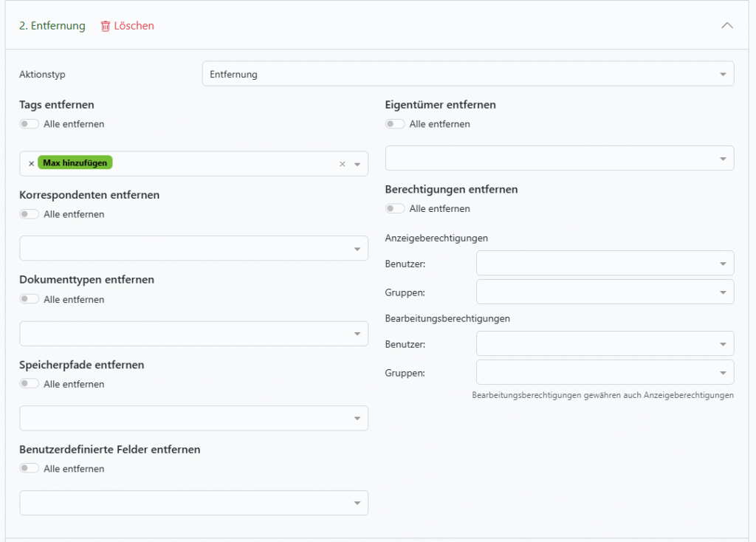This screenshot has height=542, width=756.
Task: Switch on 'Alle entfernen' under Berechtigungen entfernen
Action: coord(395,208)
